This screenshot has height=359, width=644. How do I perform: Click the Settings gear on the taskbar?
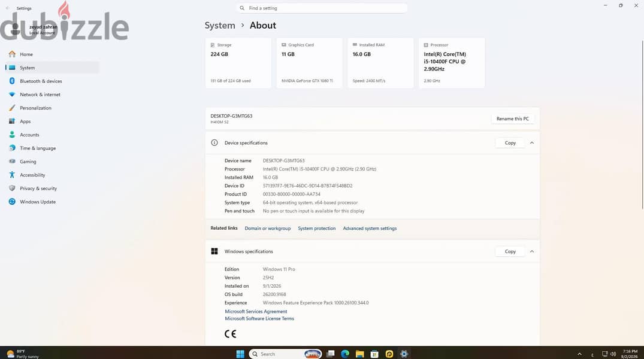[404, 354]
